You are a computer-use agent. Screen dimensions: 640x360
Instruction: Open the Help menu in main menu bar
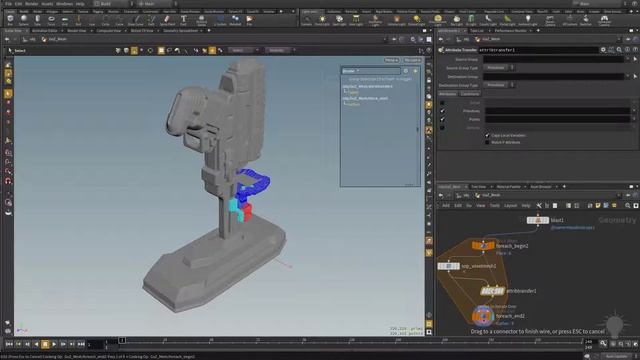(x=80, y=4)
